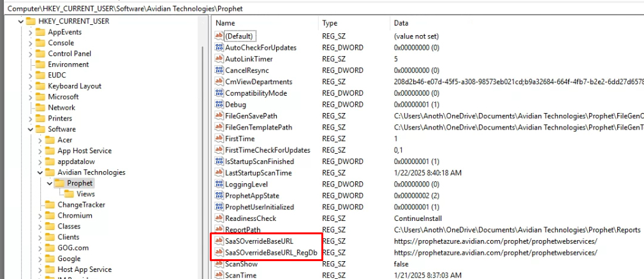Click the EUDC folder icon
This screenshot has height=279, width=644.
[40, 75]
